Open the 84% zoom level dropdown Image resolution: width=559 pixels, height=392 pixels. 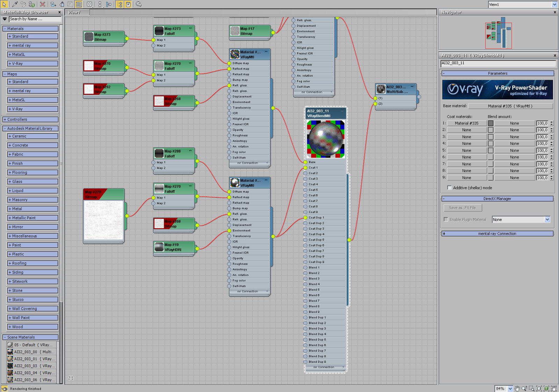510,389
